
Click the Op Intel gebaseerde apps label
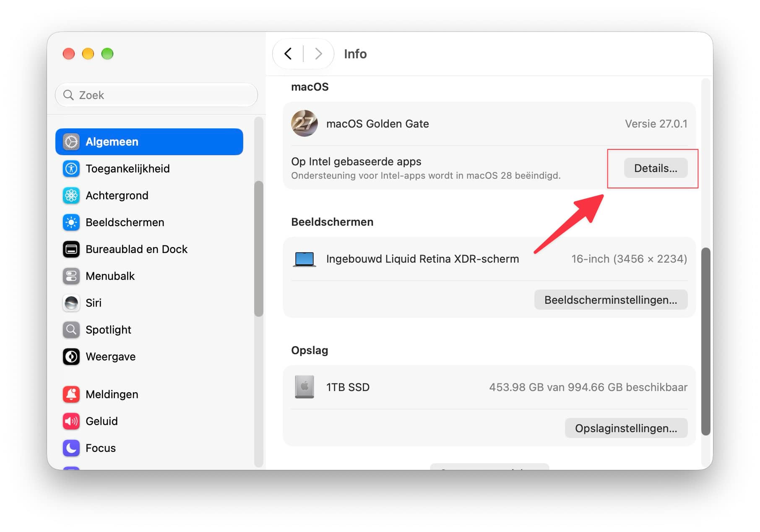pos(356,162)
